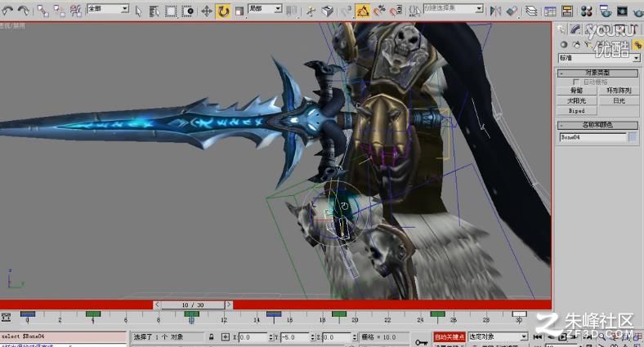644x347 pixels.
Task: Click the Set Keys key icon
Action: point(422,341)
